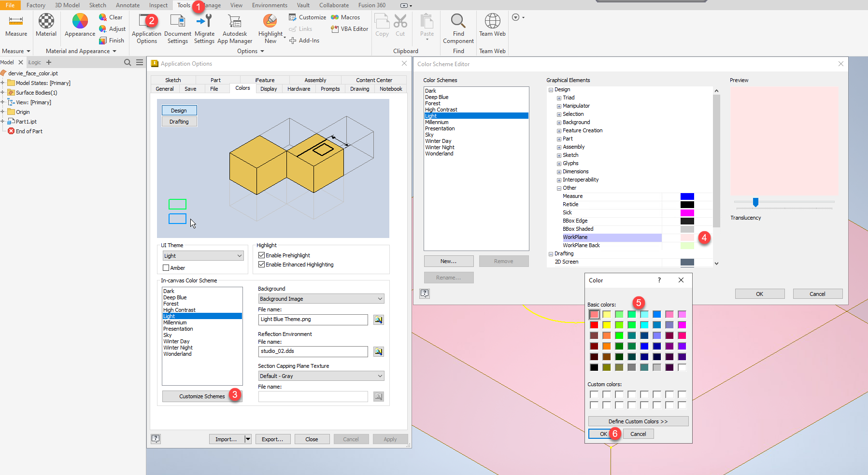
Task: Click the Measure tool icon in ribbon
Action: click(x=16, y=21)
